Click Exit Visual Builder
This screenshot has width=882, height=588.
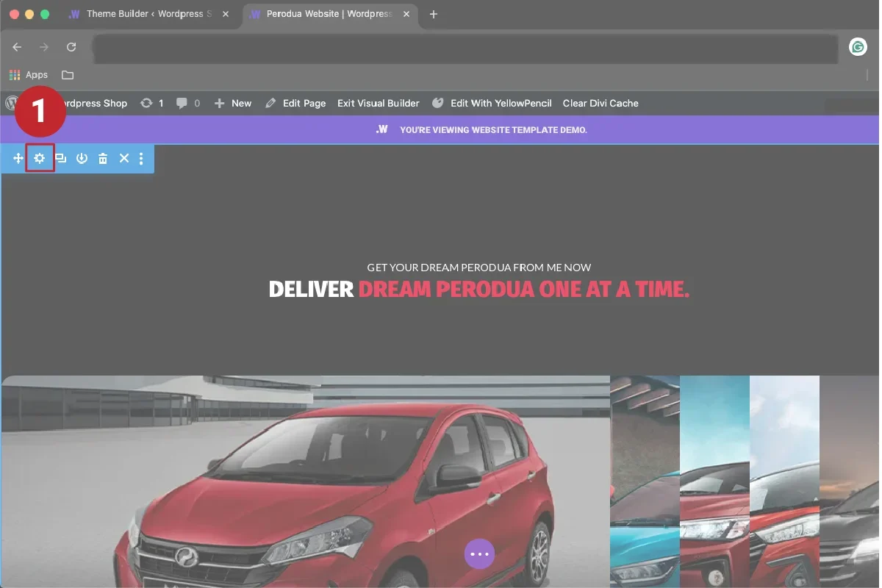coord(378,104)
